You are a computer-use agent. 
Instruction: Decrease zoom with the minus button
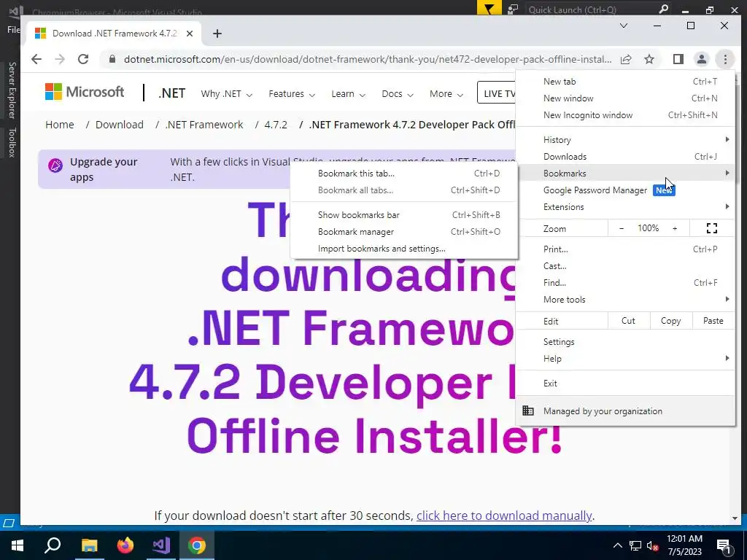click(x=622, y=228)
